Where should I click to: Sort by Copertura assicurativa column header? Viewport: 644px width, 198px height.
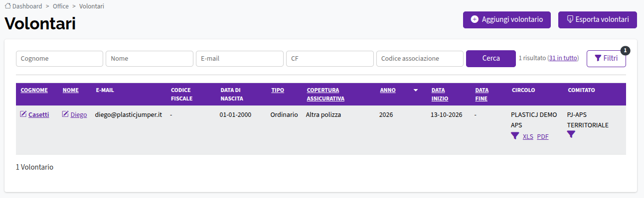click(325, 95)
